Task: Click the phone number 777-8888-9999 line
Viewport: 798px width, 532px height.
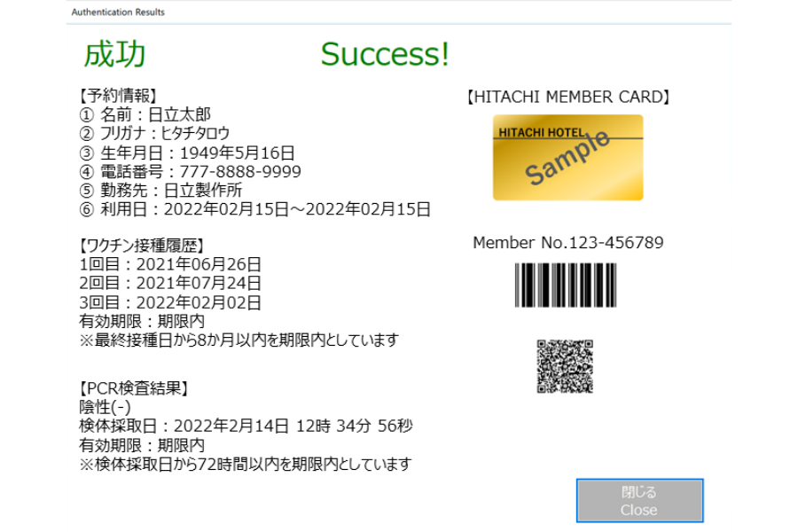Action: pyautogui.click(x=190, y=171)
